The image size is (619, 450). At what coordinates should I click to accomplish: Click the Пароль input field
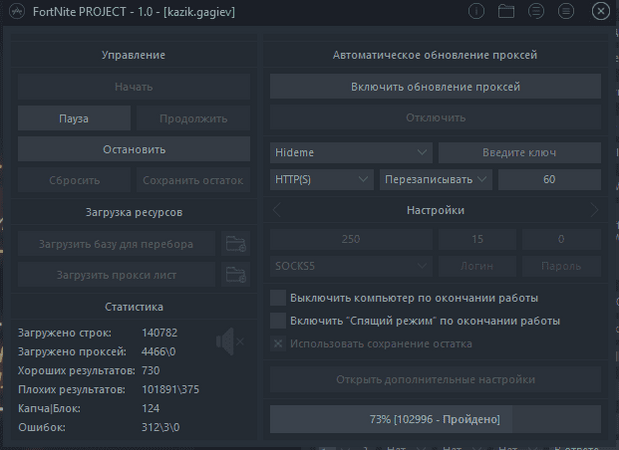(x=561, y=266)
